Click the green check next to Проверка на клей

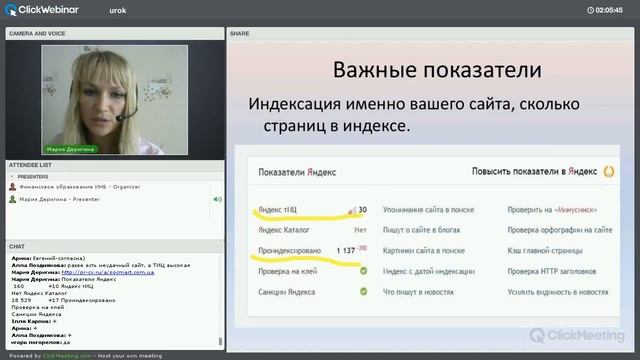click(x=363, y=271)
